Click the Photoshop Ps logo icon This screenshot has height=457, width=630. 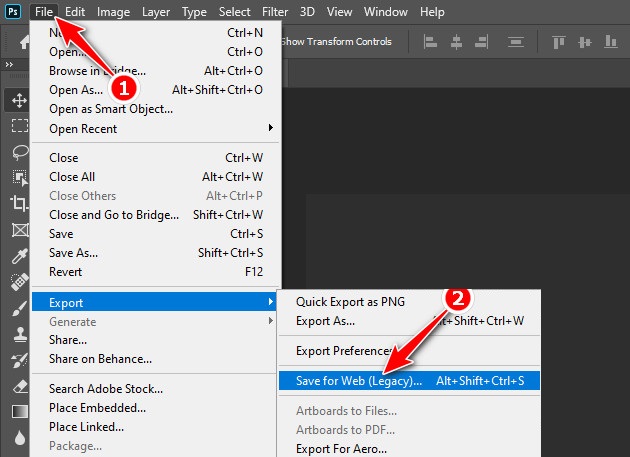tap(13, 11)
